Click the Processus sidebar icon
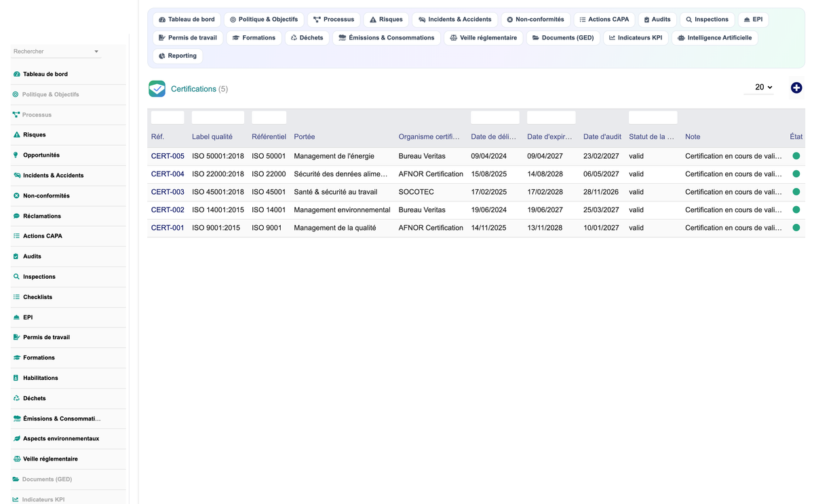 point(16,115)
